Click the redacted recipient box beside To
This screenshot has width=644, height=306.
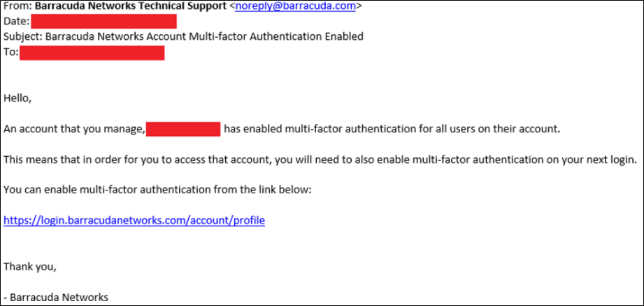tap(92, 53)
